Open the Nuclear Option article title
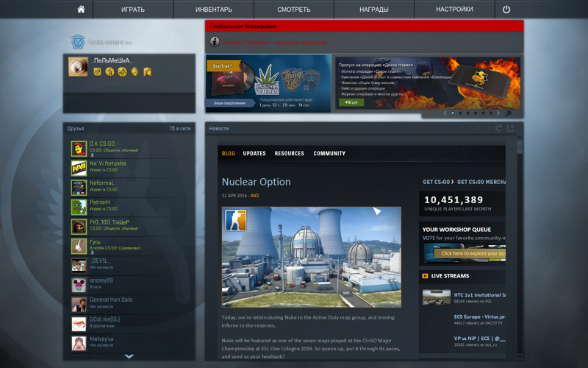 click(x=256, y=182)
